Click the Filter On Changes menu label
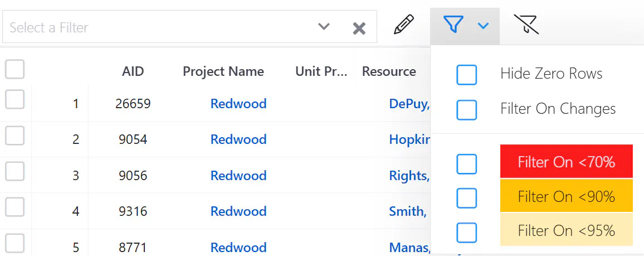The image size is (644, 256). click(x=558, y=109)
